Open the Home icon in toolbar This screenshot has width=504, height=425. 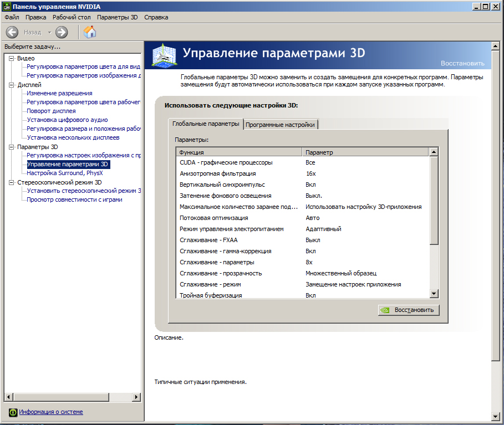click(x=90, y=32)
